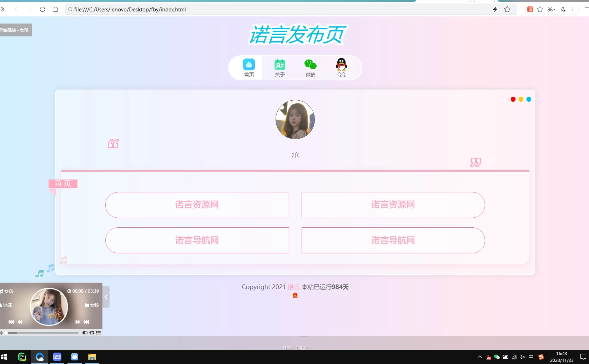This screenshot has width=589, height=364.
Task: Click the red dot in card corner
Action: (x=513, y=99)
